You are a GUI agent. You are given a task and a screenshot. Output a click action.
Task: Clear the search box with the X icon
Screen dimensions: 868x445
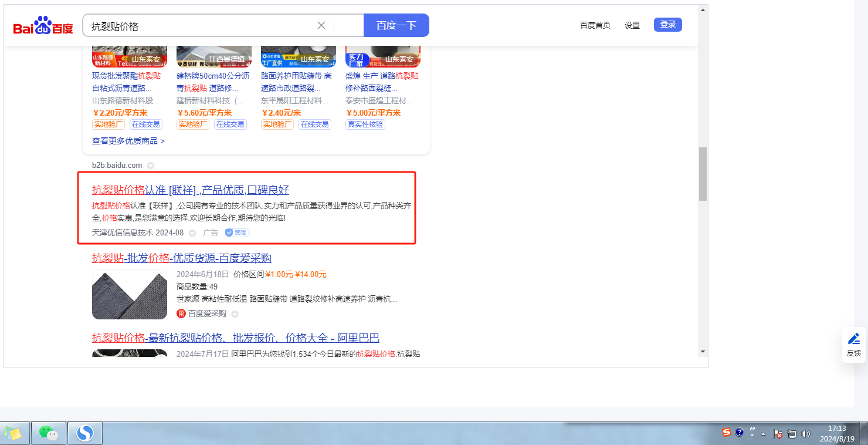tap(321, 25)
